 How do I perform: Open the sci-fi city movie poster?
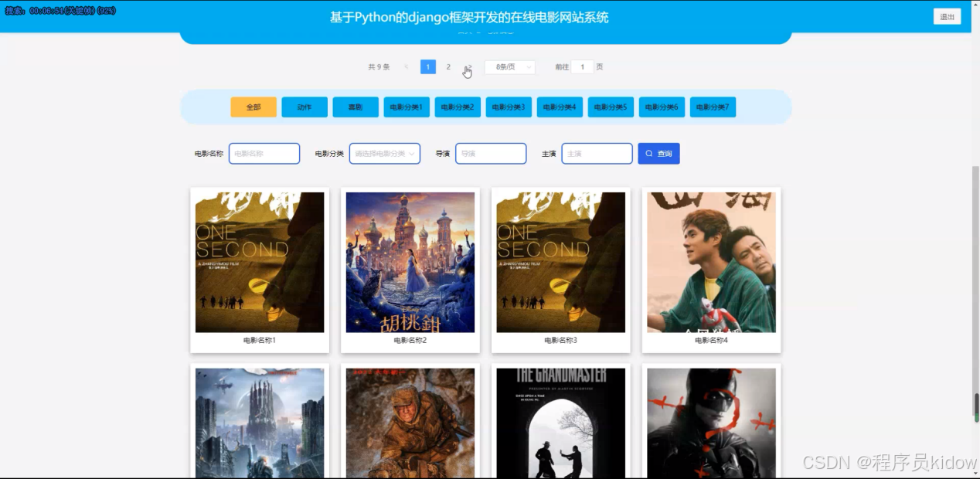[260, 423]
